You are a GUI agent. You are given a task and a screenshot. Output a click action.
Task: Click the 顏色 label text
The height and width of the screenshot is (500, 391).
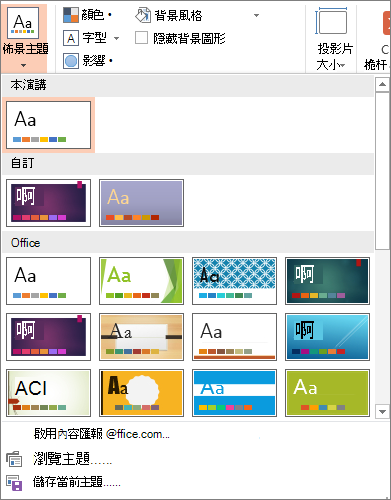[x=93, y=15]
